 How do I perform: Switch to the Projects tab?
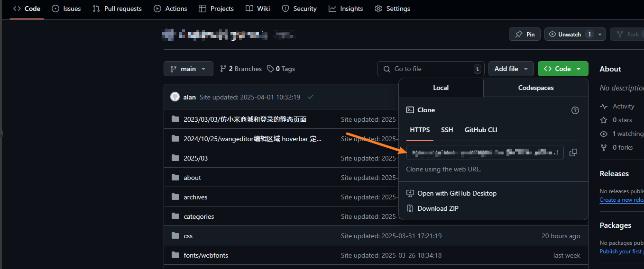point(216,9)
